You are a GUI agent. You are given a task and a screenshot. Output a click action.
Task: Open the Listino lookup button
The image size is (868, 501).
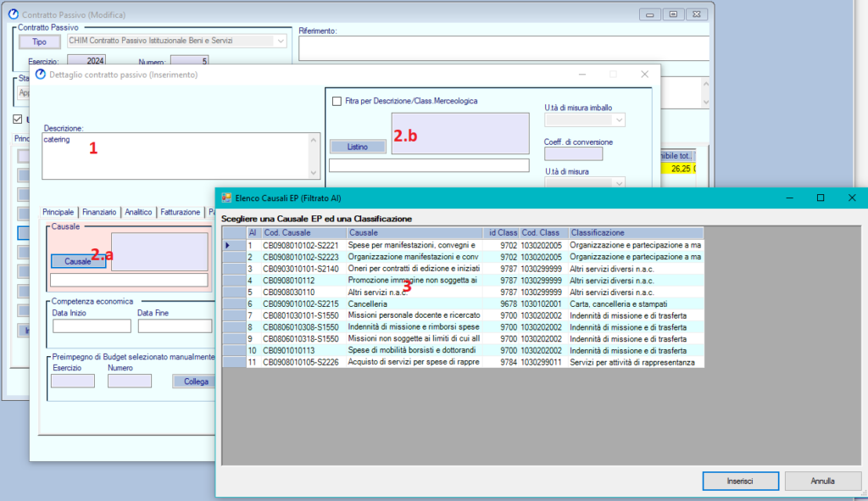(358, 147)
